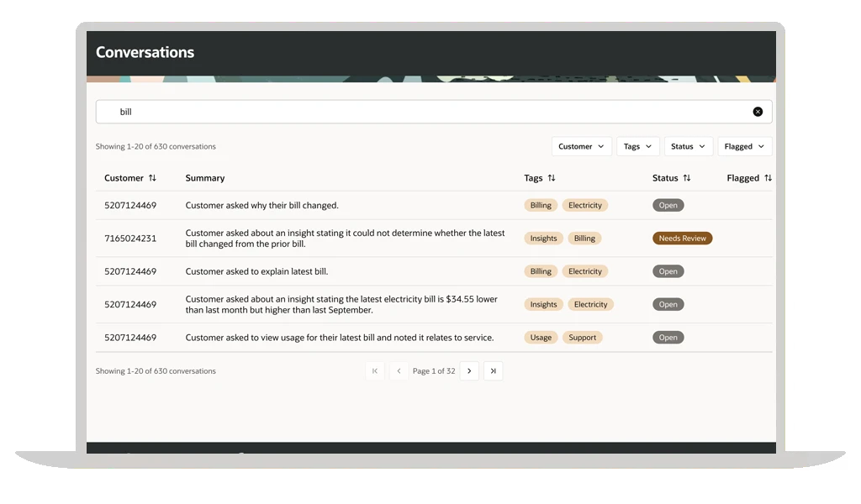861x504 pixels.
Task: Select customer ID 7165024231
Action: point(130,239)
